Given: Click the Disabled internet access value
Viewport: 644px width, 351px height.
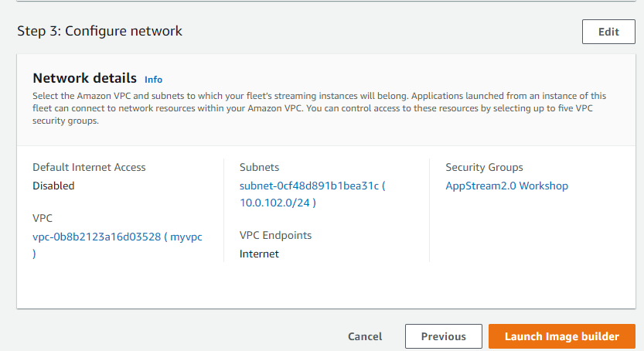Looking at the screenshot, I should pyautogui.click(x=53, y=186).
